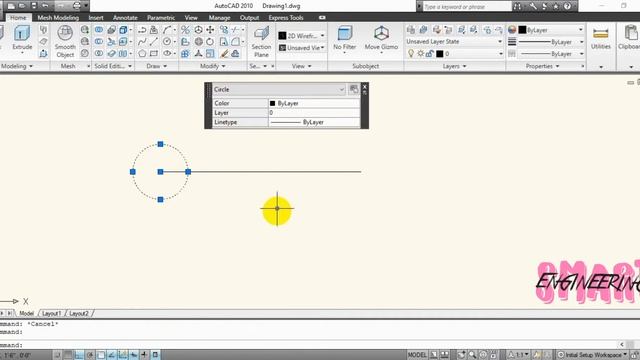Viewport: 640px width, 360px height.
Task: Click the Zoom magnifier in status bar
Action: pos(472,355)
